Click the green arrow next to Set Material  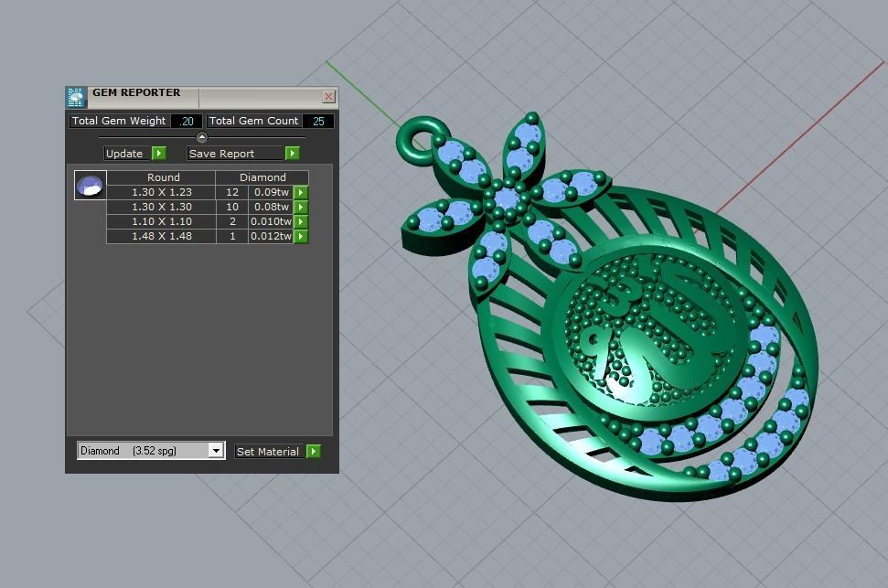coord(313,452)
